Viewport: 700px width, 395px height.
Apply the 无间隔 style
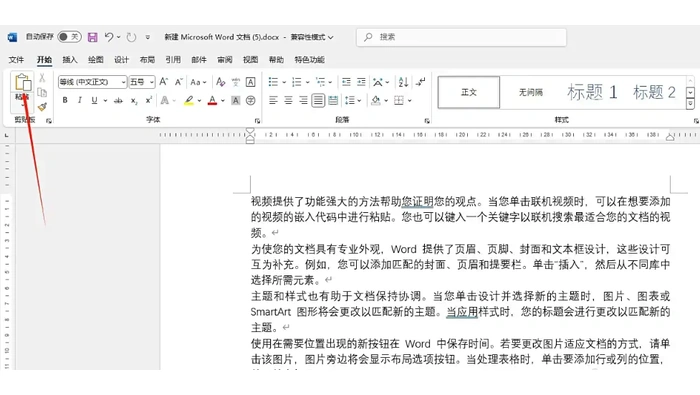coord(530,92)
